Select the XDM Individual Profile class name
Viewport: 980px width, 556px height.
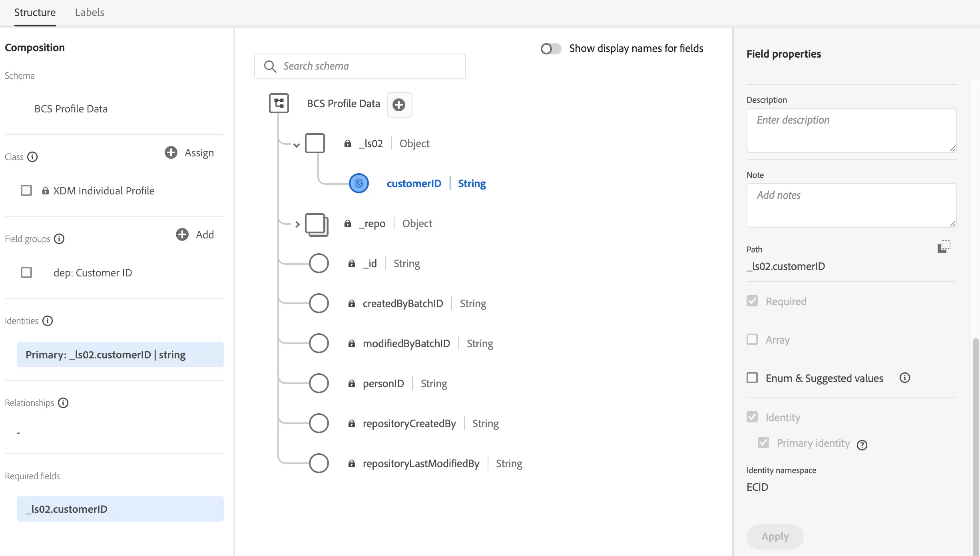tap(104, 191)
